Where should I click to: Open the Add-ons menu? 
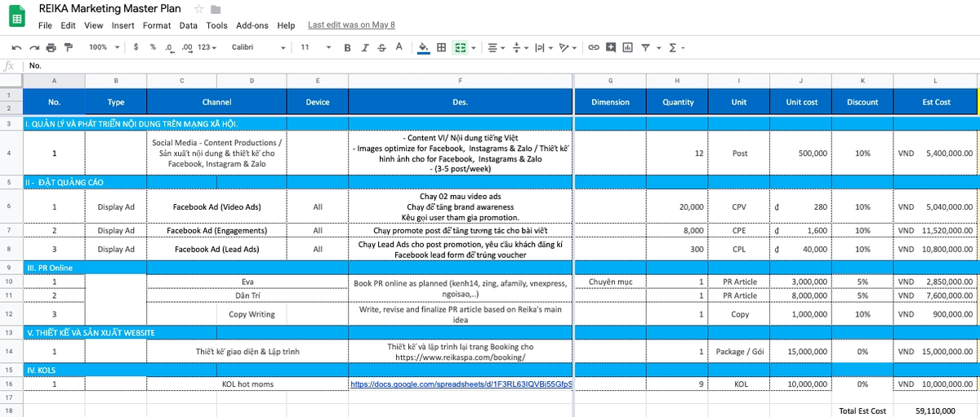(252, 25)
